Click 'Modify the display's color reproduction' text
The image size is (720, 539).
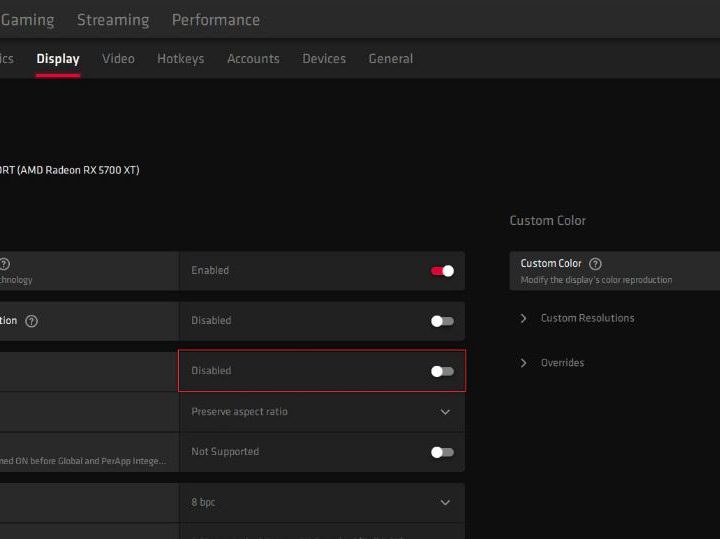pyautogui.click(x=596, y=280)
